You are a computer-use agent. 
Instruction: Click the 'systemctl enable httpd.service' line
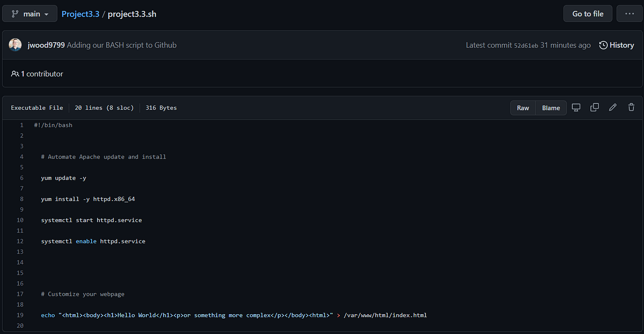point(93,241)
